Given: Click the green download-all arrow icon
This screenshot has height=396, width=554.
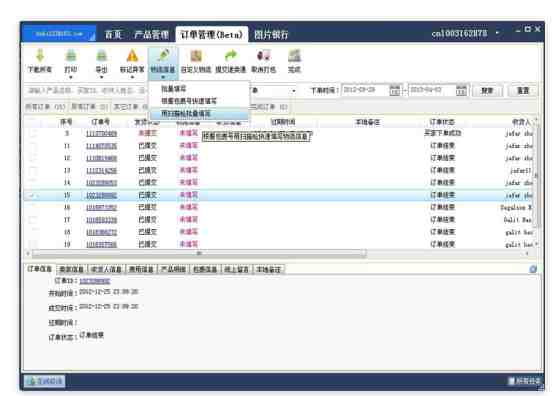Looking at the screenshot, I should (40, 56).
